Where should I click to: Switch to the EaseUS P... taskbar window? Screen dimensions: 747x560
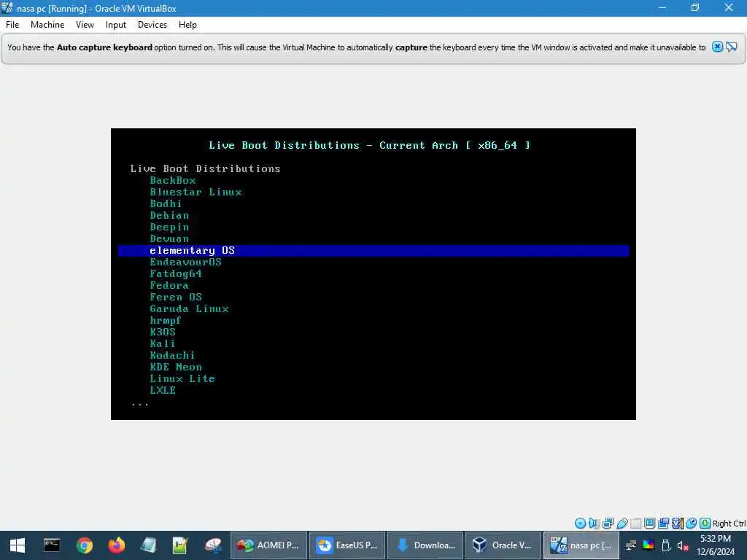coord(347,545)
